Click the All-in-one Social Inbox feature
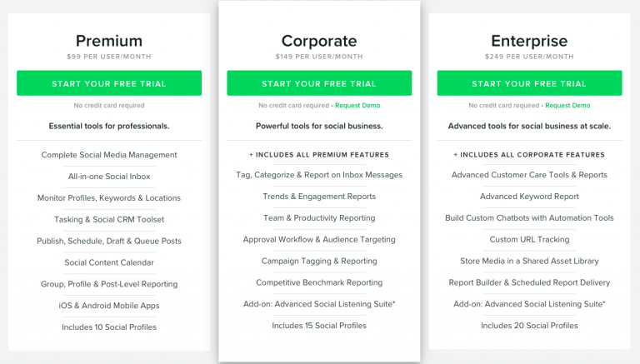The height and width of the screenshot is (364, 640). pyautogui.click(x=109, y=177)
